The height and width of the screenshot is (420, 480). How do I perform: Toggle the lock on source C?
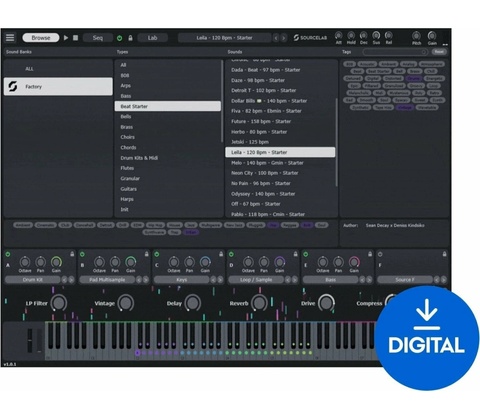tap(221, 254)
